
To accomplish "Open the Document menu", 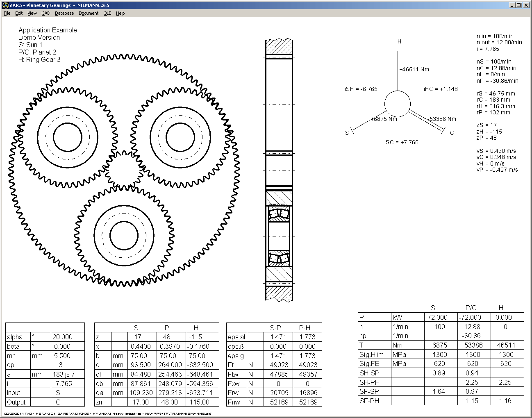I will (x=89, y=13).
